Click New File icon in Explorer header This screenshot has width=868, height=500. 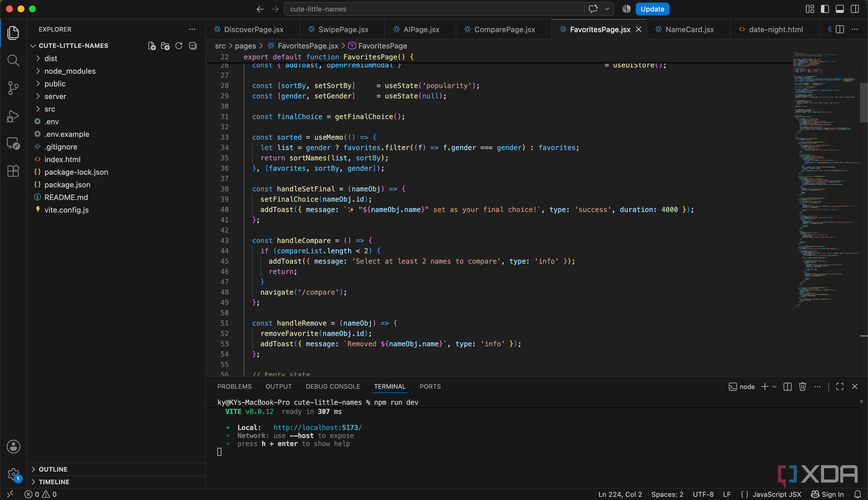pyautogui.click(x=152, y=46)
